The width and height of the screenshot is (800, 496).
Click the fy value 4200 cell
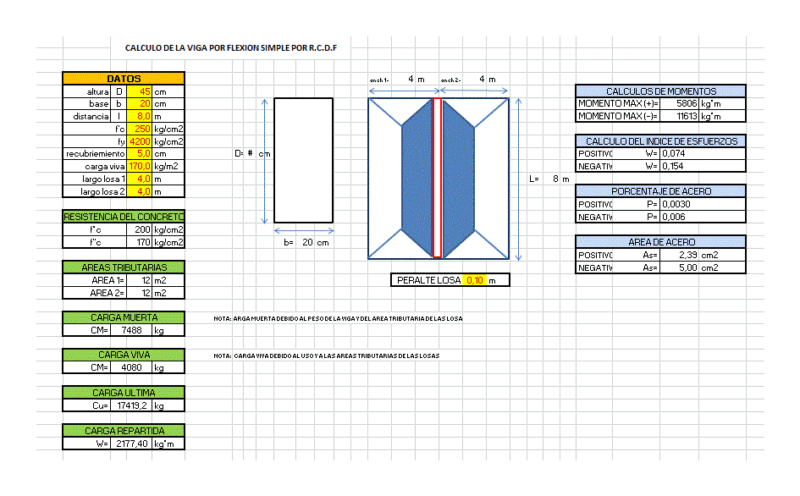[139, 141]
